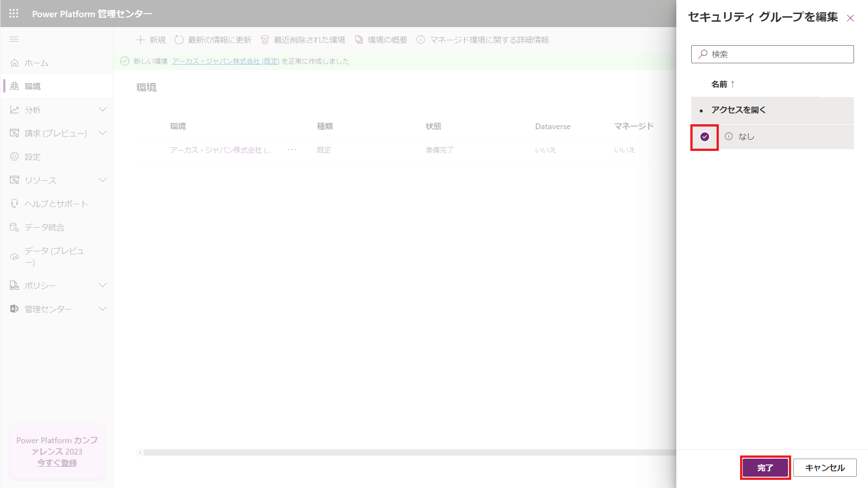Image resolution: width=868 pixels, height=488 pixels.
Task: Open the app launcher waffle icon
Action: click(14, 14)
